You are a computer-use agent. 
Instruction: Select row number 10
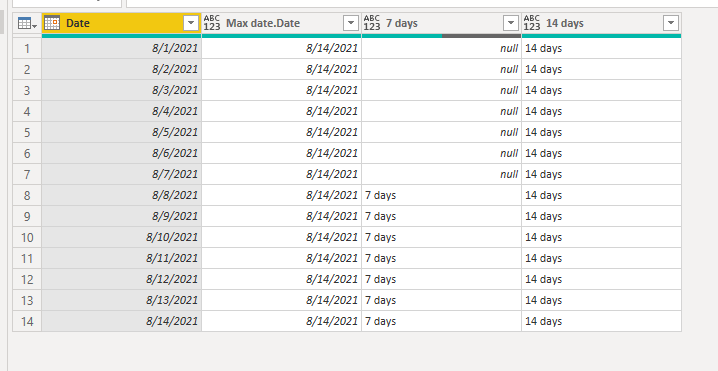tap(27, 237)
